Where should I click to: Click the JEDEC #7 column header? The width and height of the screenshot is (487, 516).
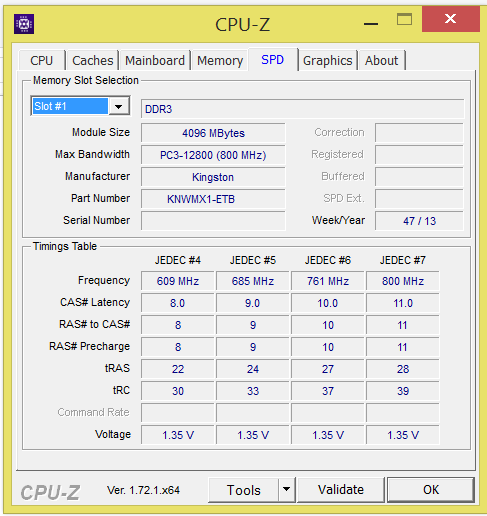tap(403, 260)
